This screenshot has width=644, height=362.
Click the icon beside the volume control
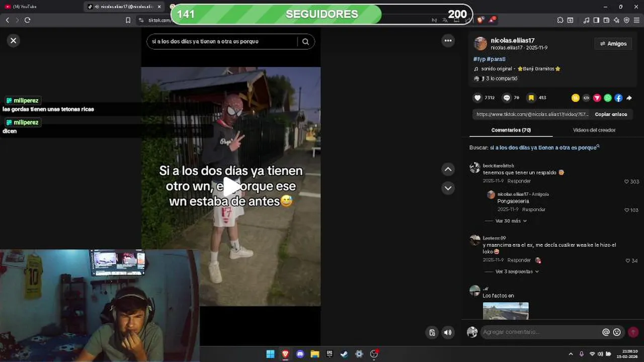pos(432,332)
